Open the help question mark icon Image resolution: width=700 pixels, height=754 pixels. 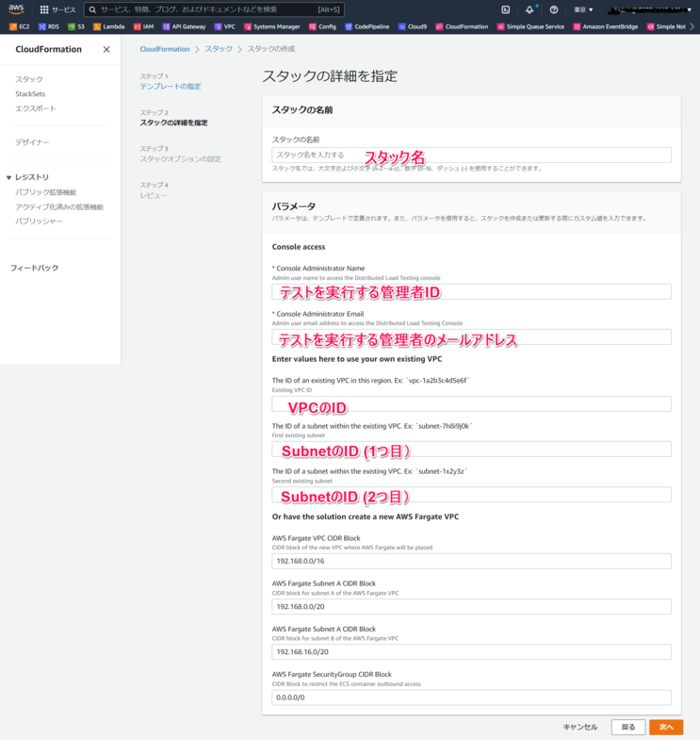point(554,9)
